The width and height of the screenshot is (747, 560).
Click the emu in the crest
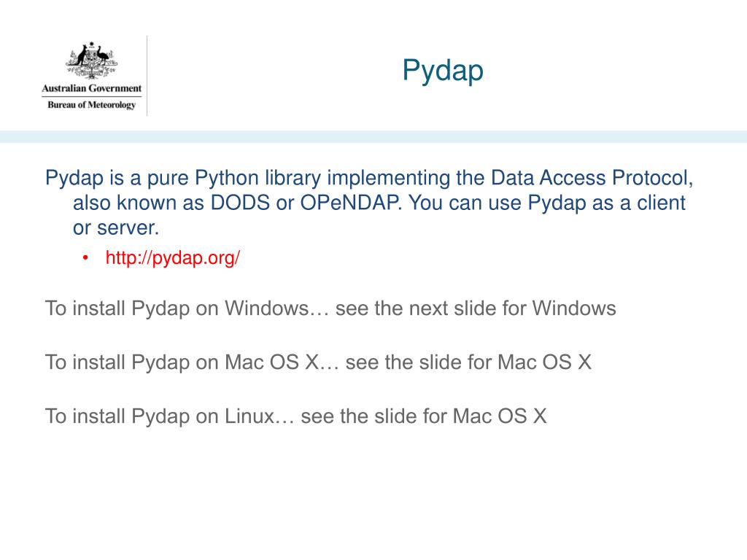click(102, 55)
